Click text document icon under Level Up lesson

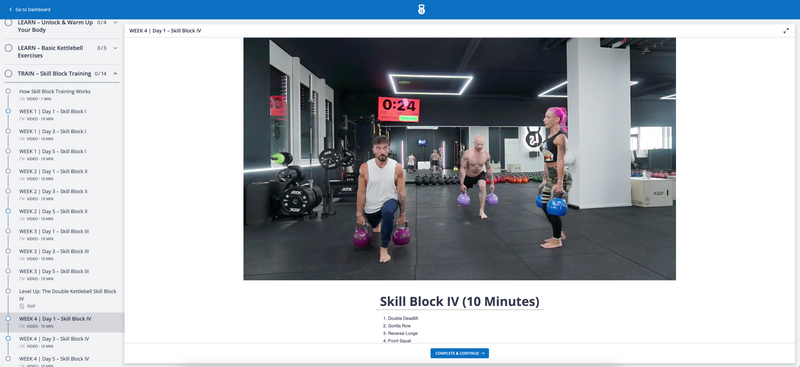point(22,306)
